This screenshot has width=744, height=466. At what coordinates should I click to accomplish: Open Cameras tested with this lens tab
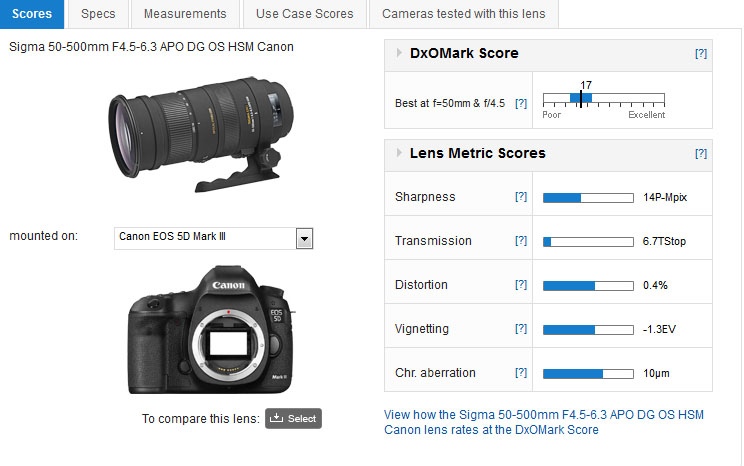coord(464,14)
